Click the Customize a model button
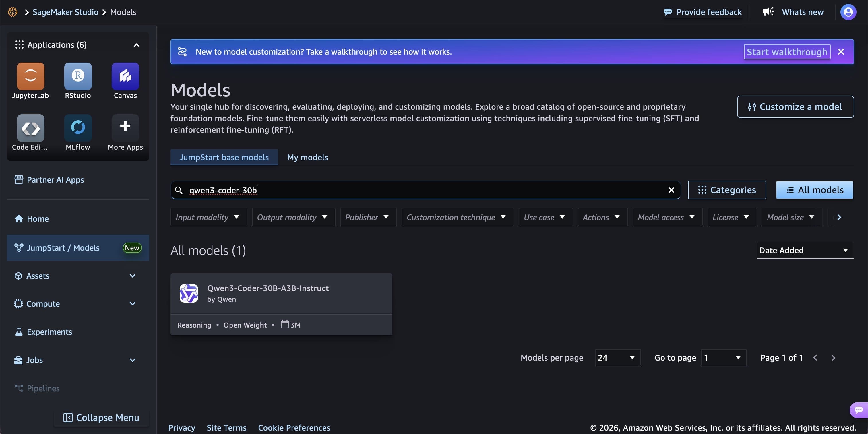868x434 pixels. tap(795, 107)
